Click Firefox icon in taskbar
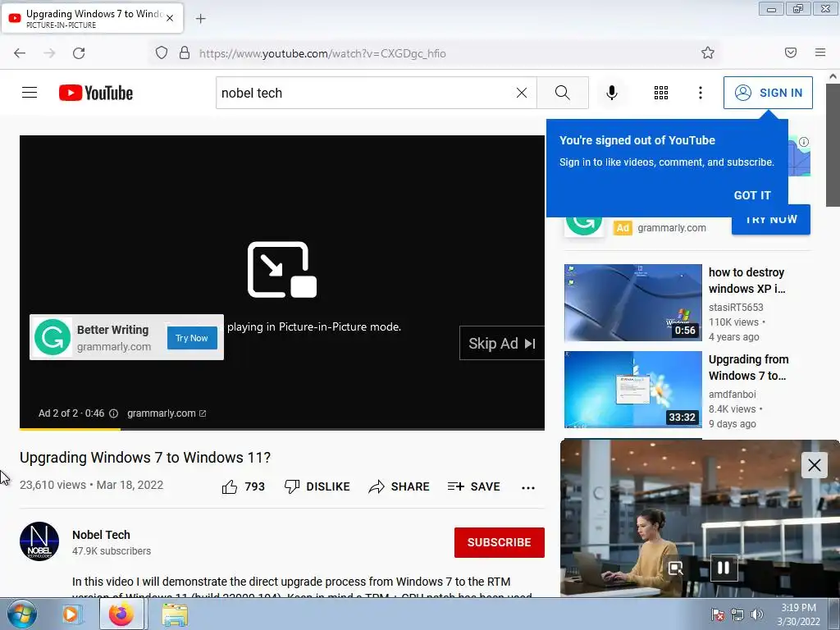 (x=121, y=614)
